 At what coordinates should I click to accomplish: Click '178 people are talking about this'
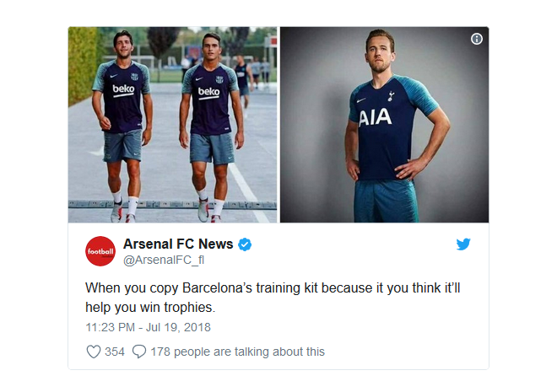[x=237, y=352]
